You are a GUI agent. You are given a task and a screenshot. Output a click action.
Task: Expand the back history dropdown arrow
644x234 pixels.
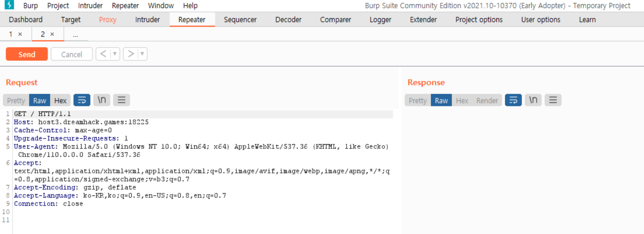(x=115, y=54)
